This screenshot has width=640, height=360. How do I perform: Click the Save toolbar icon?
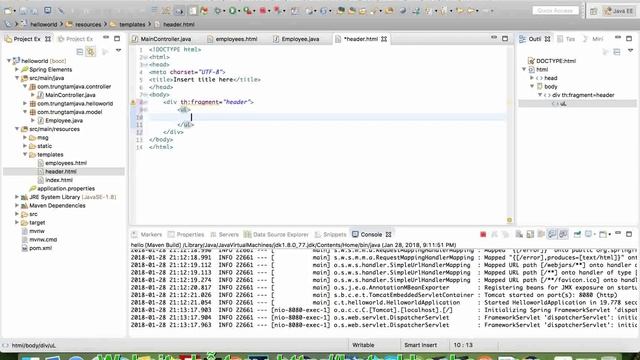click(x=24, y=11)
